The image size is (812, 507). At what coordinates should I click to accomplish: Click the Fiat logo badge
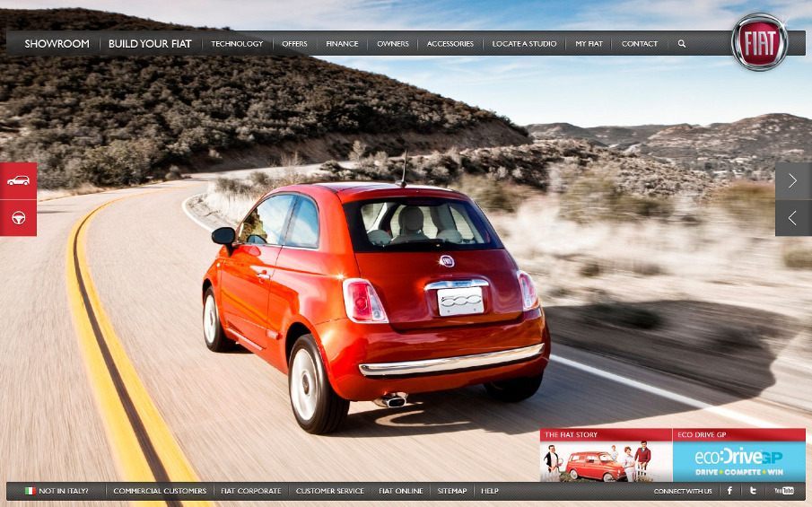tap(759, 43)
